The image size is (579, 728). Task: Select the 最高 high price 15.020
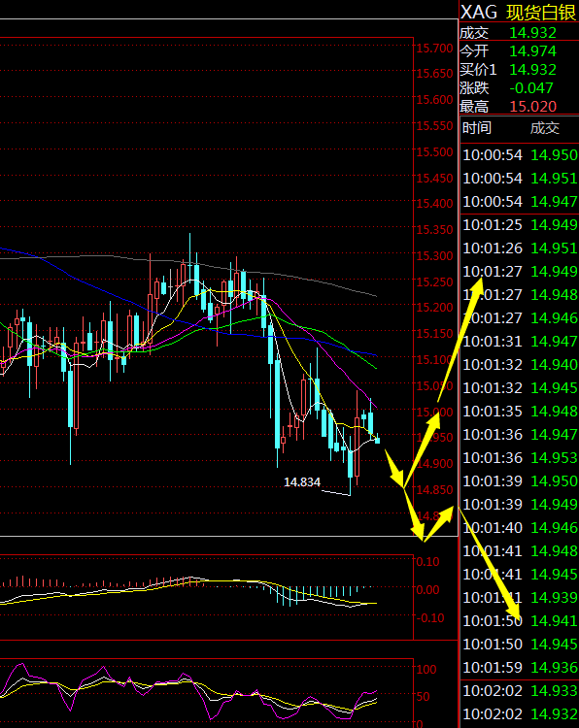tap(532, 107)
